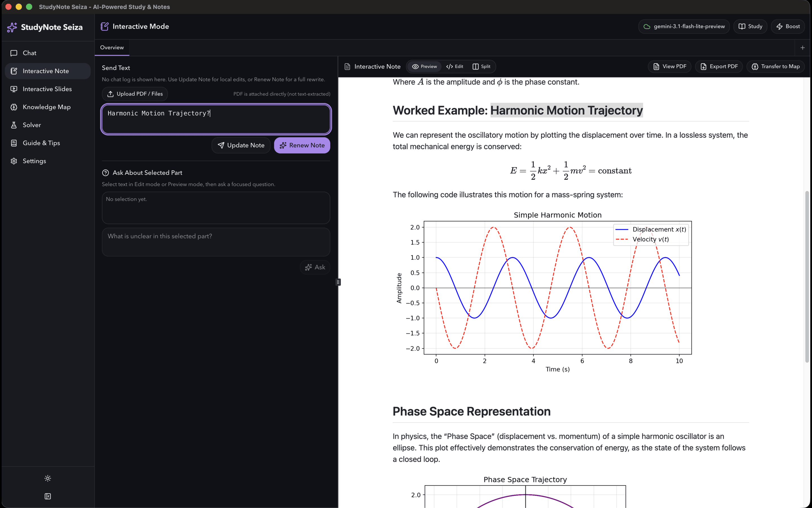Click the Renew Note button

point(302,145)
